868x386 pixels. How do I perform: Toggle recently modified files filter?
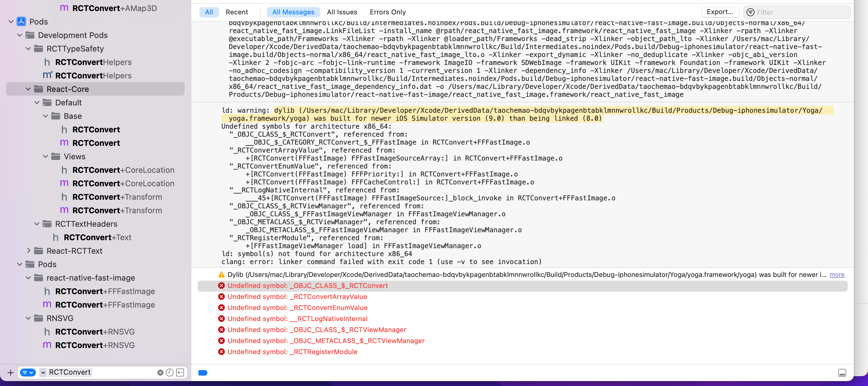pyautogui.click(x=170, y=373)
